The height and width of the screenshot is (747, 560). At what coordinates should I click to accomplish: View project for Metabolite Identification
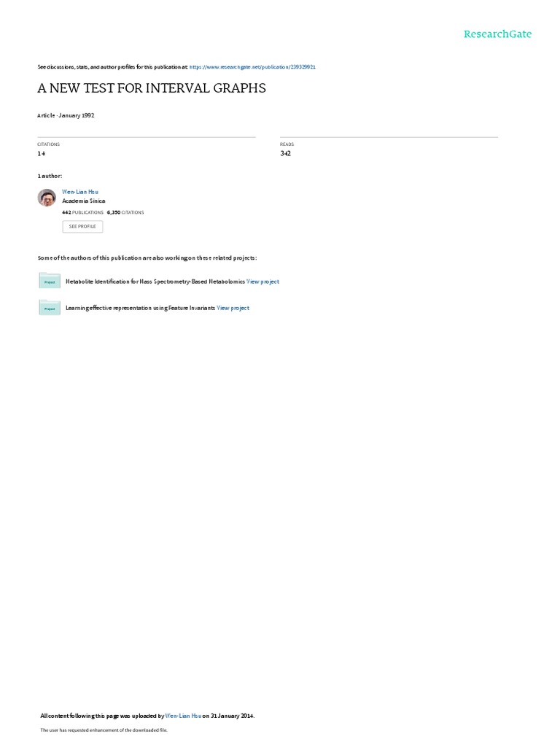[x=262, y=282]
